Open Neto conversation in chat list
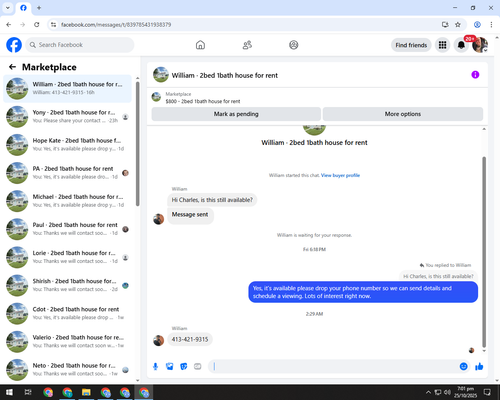Viewport: 500px width, 400px height. tap(67, 369)
